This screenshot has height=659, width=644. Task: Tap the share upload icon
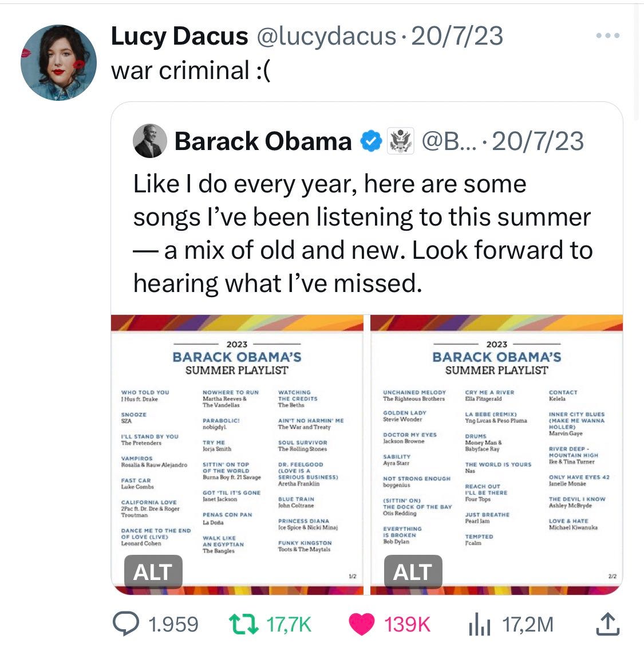click(608, 624)
